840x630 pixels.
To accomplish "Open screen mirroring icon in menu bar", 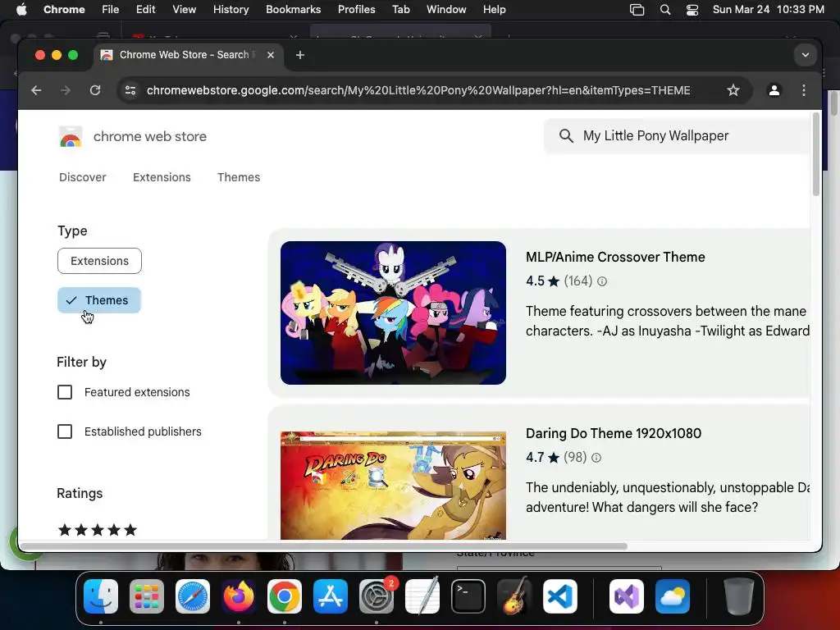I will pos(637,10).
